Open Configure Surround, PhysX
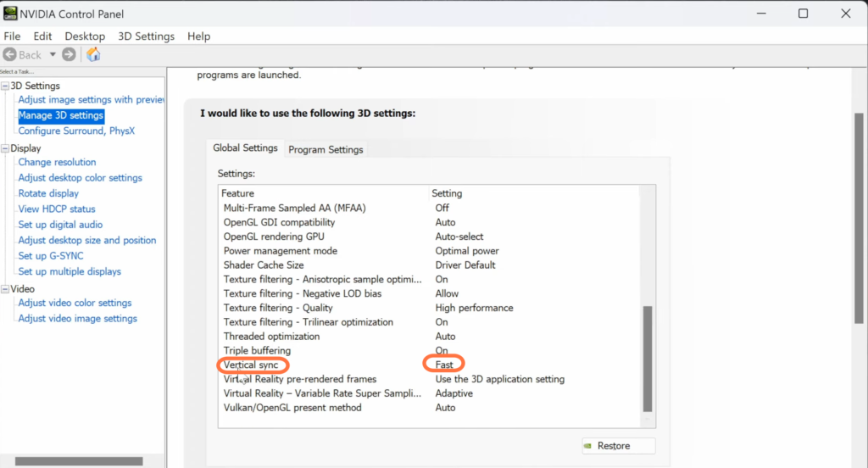This screenshot has height=468, width=868. 76,131
